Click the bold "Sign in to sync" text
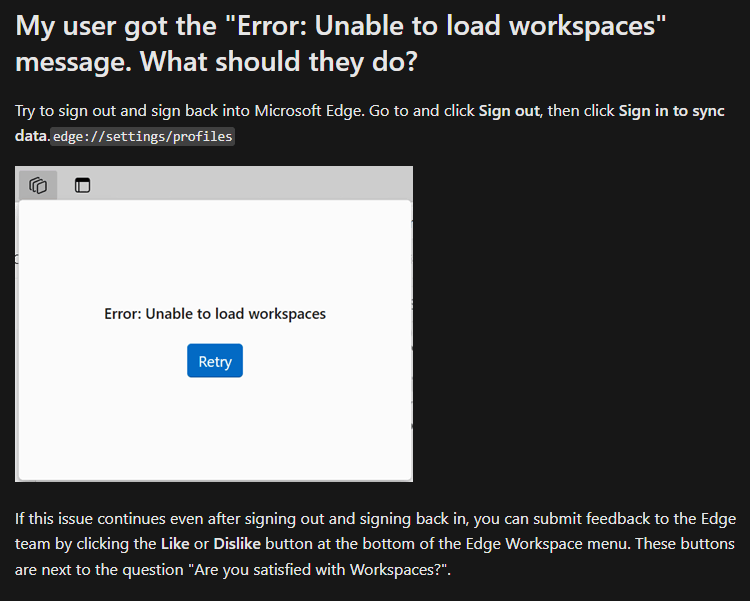 pyautogui.click(x=672, y=111)
